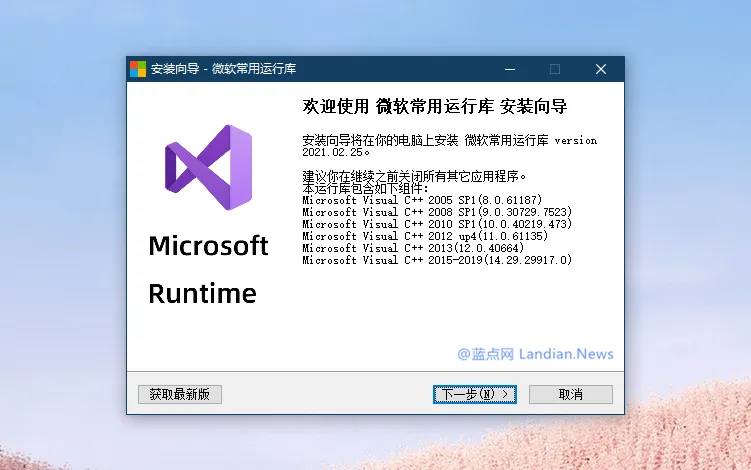The height and width of the screenshot is (470, 751).
Task: Click line 本运行库包含如下组件
Action: tap(365, 188)
